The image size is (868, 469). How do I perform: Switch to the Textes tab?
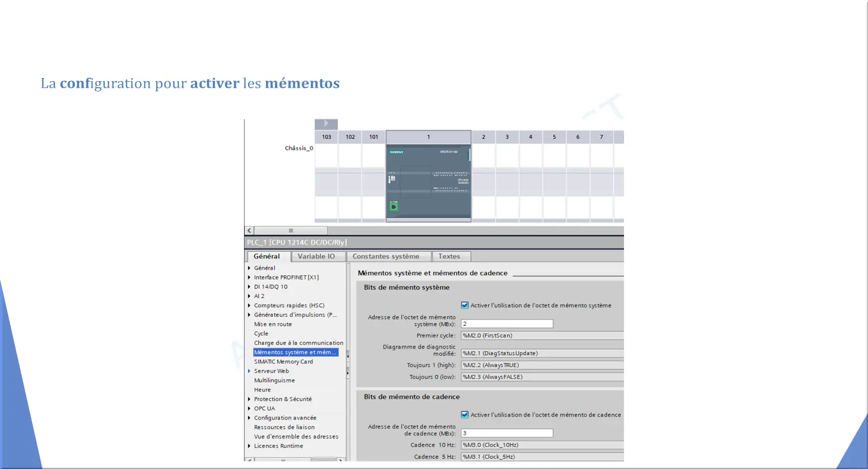451,256
